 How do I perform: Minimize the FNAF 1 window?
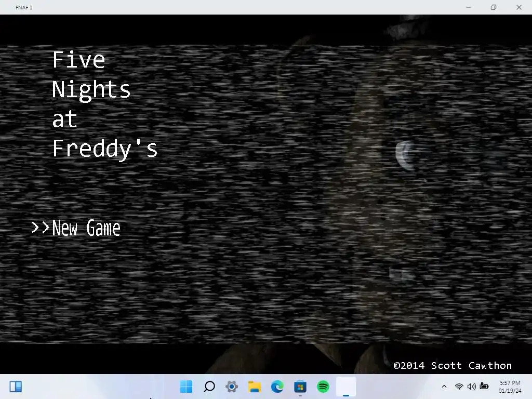point(469,7)
